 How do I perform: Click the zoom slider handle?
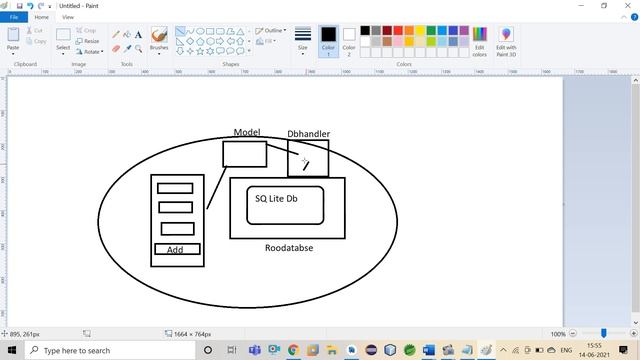(x=603, y=333)
